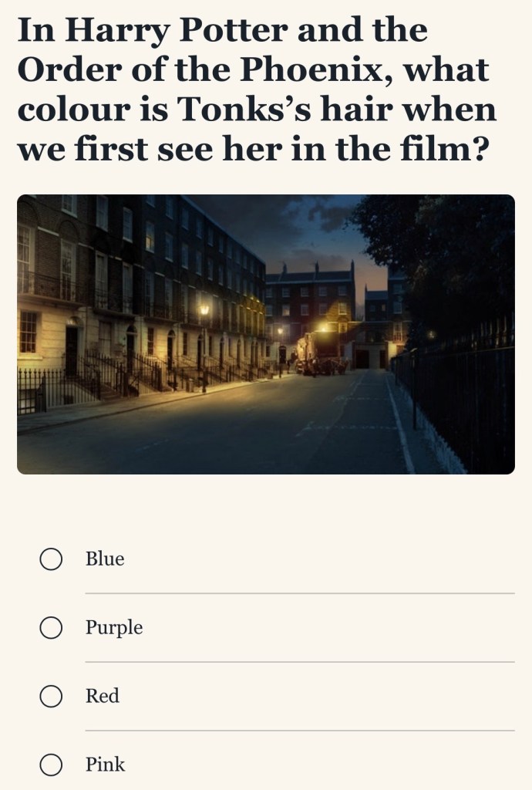Viewport: 532px width, 790px height.
Task: Select the Blue radio button
Action: point(51,559)
